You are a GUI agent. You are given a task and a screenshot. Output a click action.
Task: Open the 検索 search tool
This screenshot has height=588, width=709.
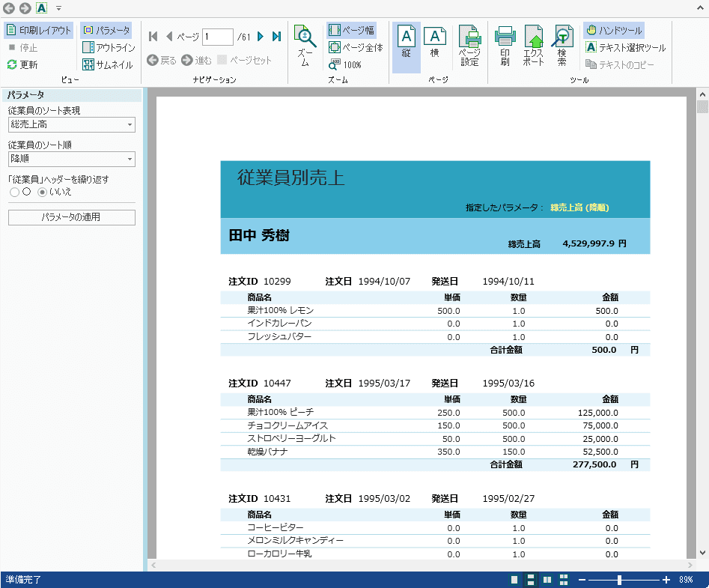coord(562,46)
